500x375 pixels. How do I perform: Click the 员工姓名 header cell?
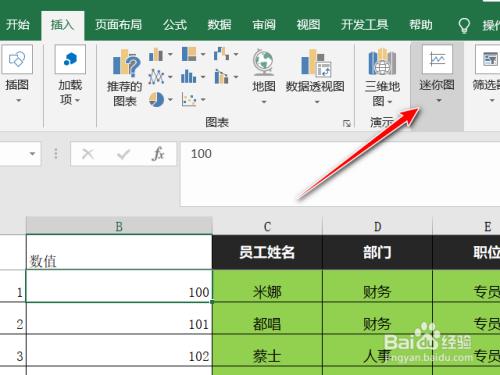pyautogui.click(x=267, y=252)
